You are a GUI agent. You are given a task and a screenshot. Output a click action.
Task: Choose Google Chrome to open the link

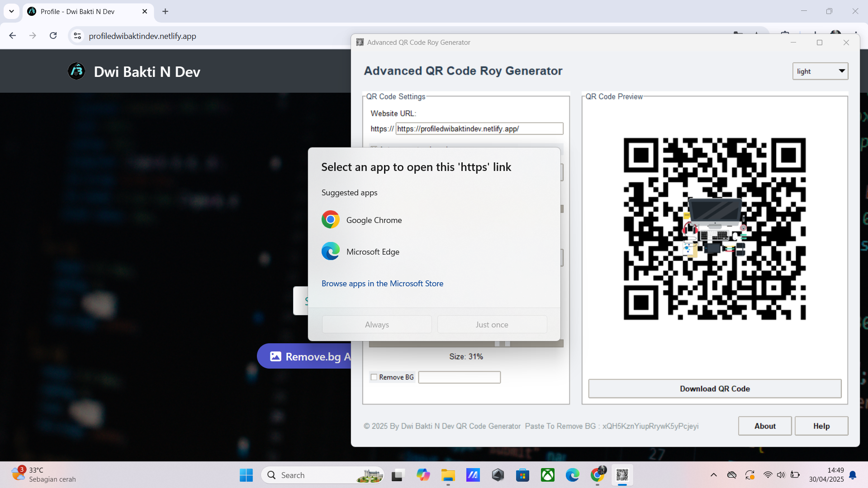pyautogui.click(x=434, y=220)
